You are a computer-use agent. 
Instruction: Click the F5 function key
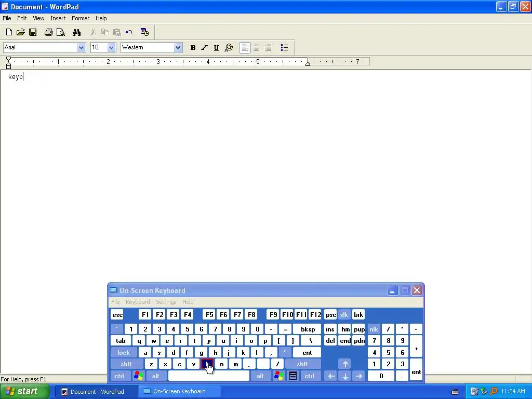tap(209, 314)
